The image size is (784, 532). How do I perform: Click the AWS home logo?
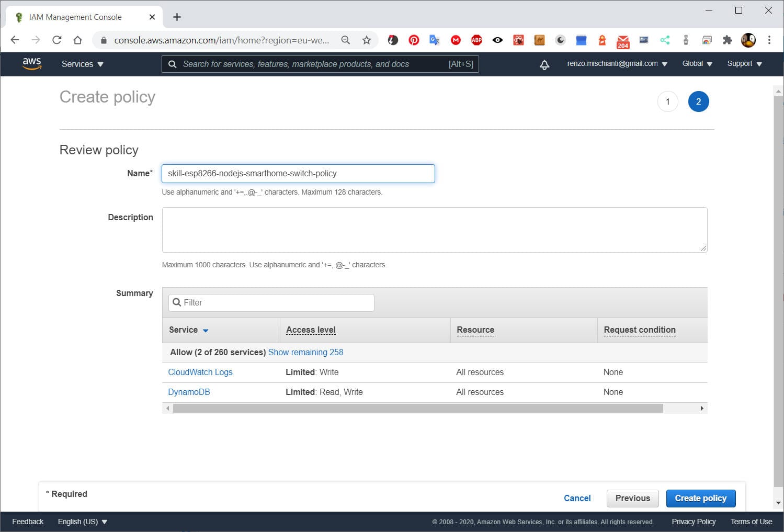pyautogui.click(x=32, y=63)
